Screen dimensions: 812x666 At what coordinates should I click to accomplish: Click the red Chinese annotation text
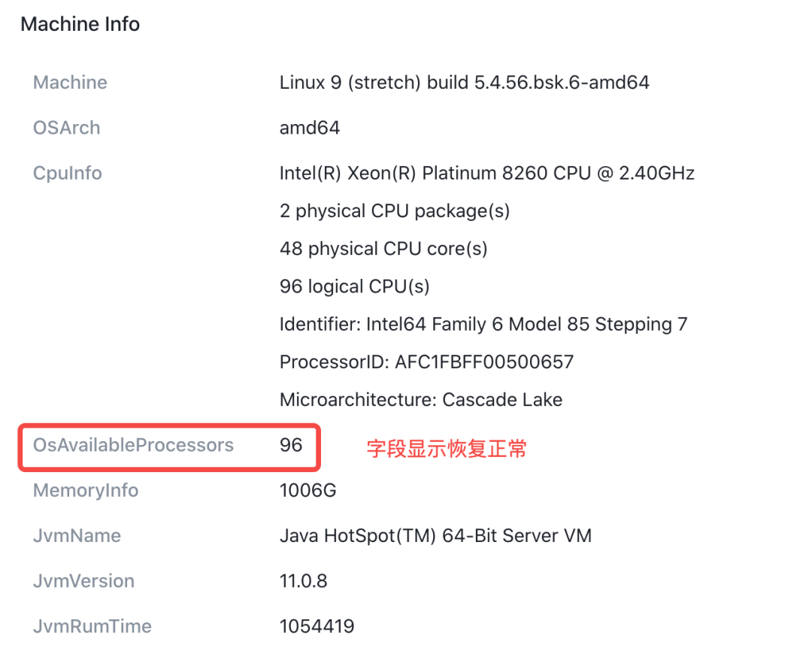coord(447,449)
